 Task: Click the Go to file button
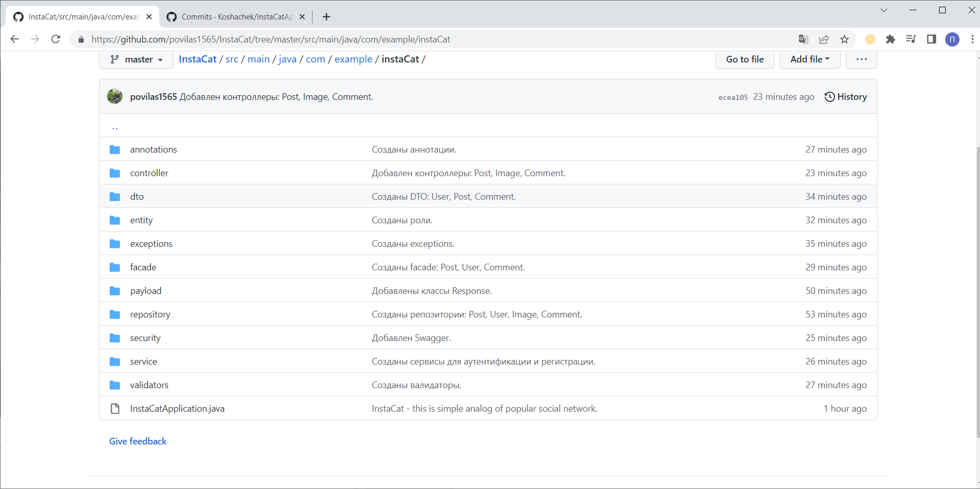(x=745, y=59)
